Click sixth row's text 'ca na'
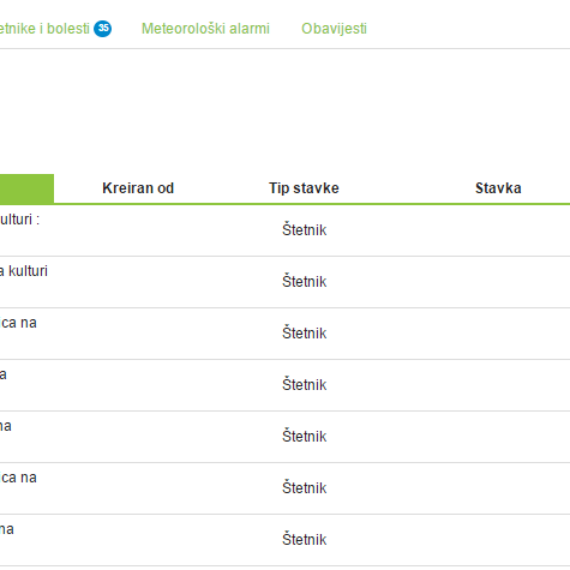Image resolution: width=570 pixels, height=570 pixels. pyautogui.click(x=18, y=478)
